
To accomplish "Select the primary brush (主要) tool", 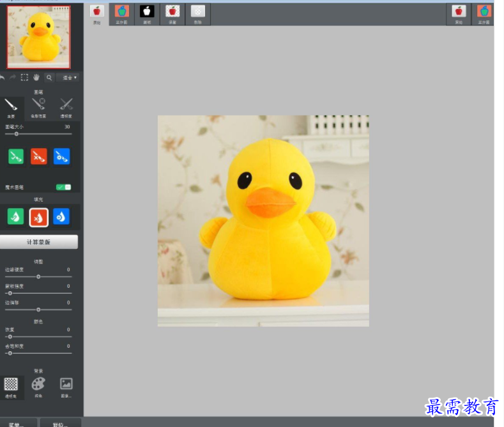I will pos(11,109).
